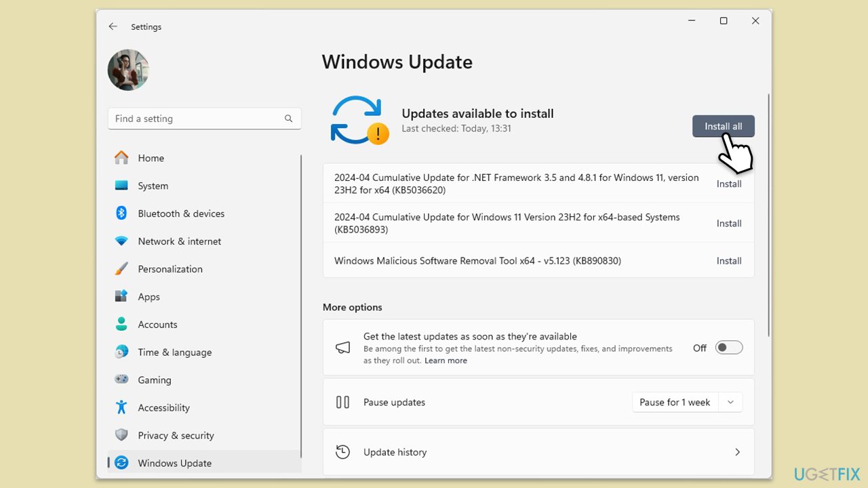This screenshot has width=868, height=488.
Task: Click the Install all button
Action: coord(723,126)
